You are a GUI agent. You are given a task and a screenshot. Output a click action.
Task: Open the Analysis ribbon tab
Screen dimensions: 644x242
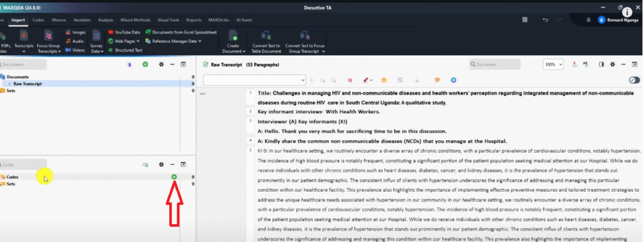(x=106, y=20)
